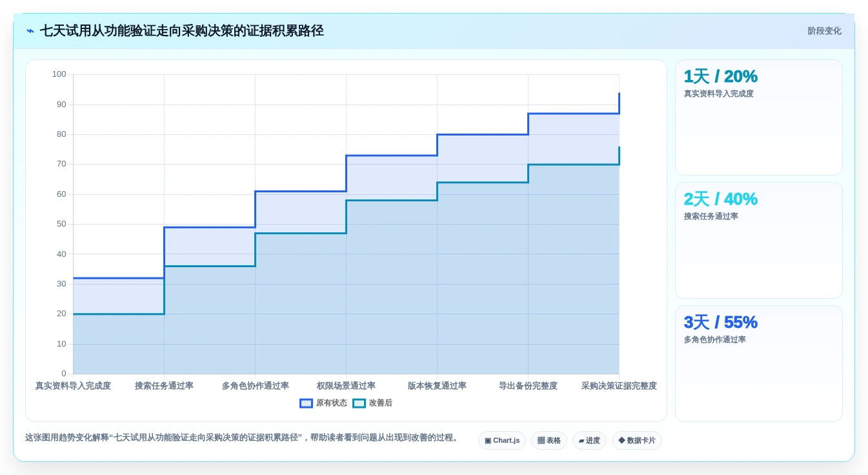
Task: Select the 进度 tag chip
Action: [589, 441]
